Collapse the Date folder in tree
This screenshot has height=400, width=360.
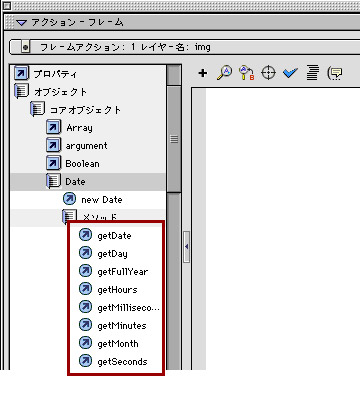(x=53, y=182)
